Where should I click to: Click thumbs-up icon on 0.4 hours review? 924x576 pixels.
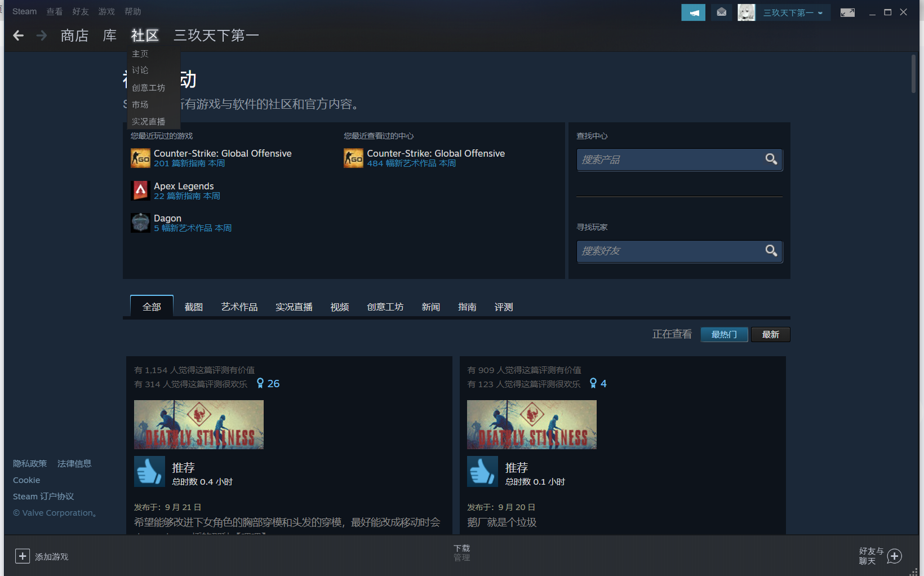click(x=149, y=471)
